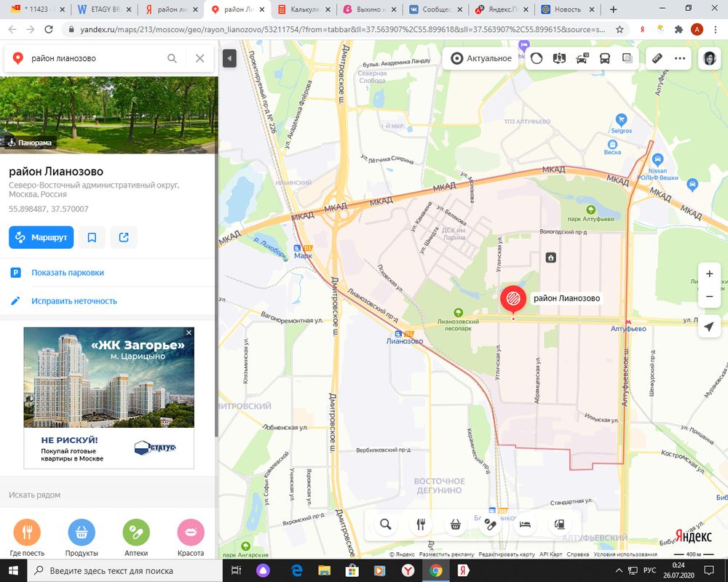Switch to the Калькулятор browser tab

[x=302, y=9]
